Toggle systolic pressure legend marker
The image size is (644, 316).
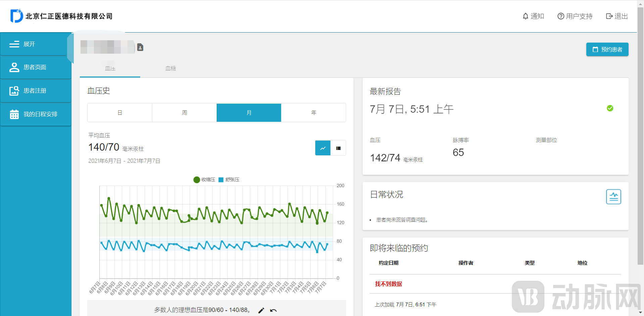[197, 180]
